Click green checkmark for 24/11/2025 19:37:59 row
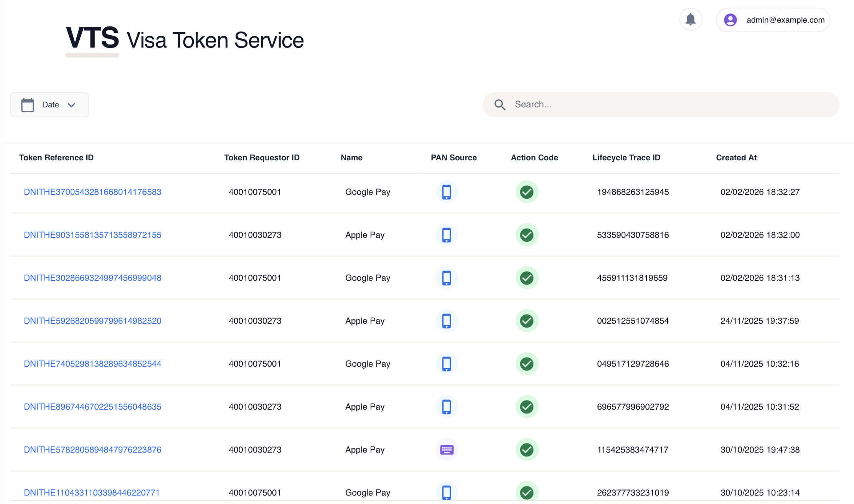 527,321
